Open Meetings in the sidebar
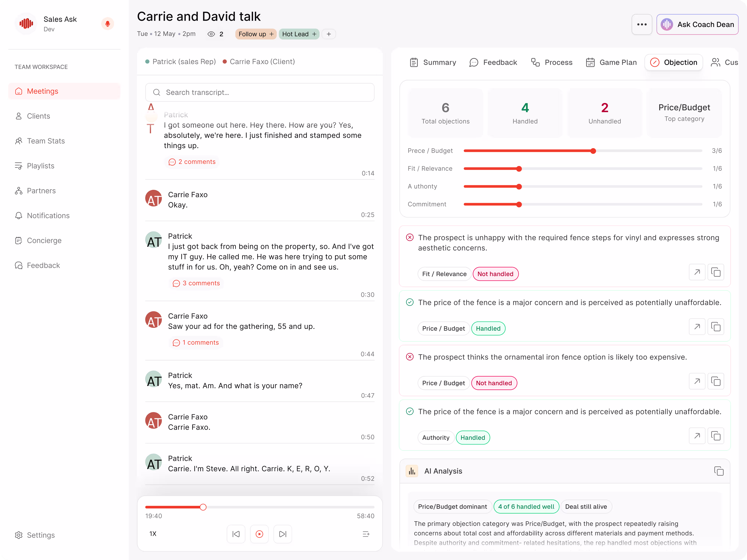Screen dimensions: 747x560 [64, 91]
